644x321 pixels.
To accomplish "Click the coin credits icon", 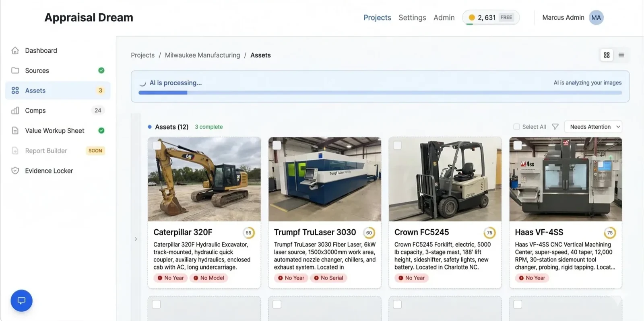I will click(x=472, y=18).
